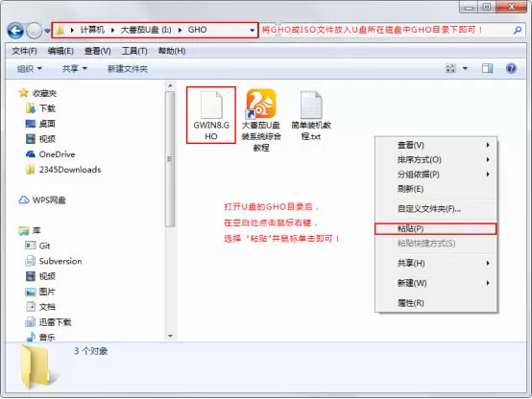Open WPS网盘 in the sidebar
The image size is (532, 399).
(x=42, y=200)
